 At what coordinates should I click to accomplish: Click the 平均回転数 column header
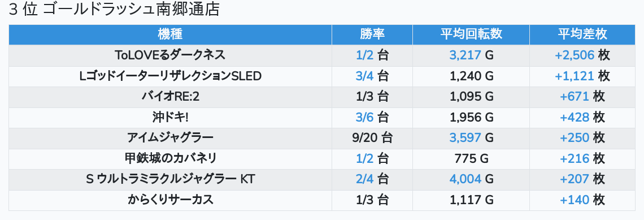click(x=471, y=34)
